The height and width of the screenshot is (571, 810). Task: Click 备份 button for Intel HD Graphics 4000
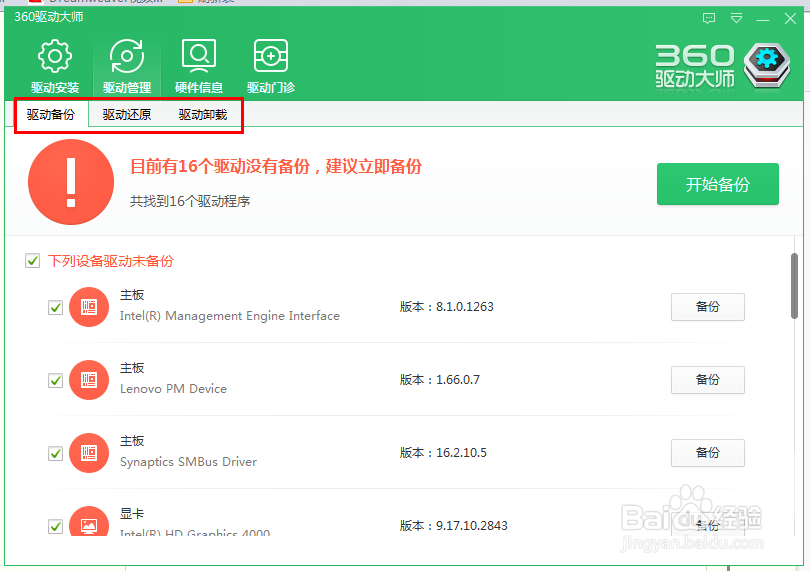(x=708, y=524)
